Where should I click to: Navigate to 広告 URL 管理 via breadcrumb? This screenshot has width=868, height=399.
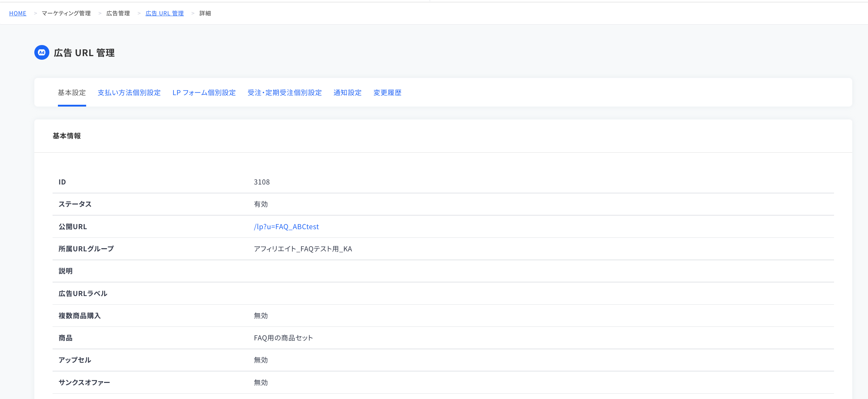click(164, 13)
